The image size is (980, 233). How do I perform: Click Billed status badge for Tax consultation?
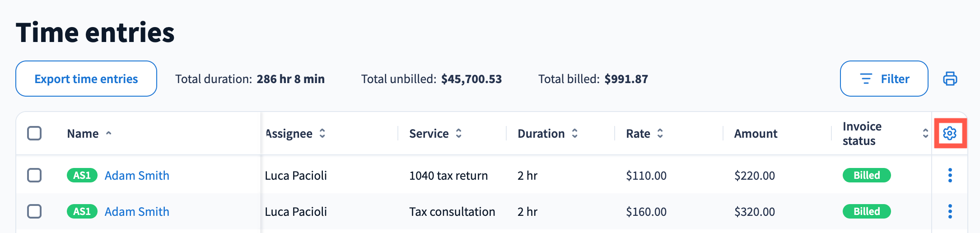(x=866, y=211)
